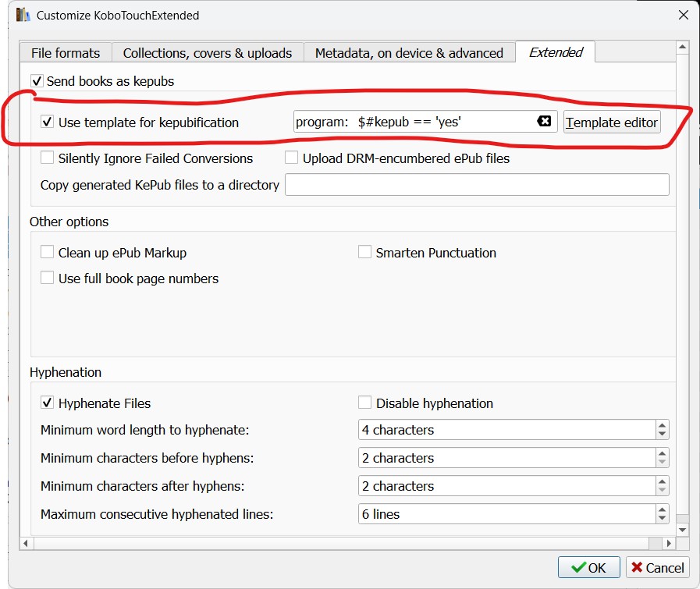Viewport: 700px width, 589px height.
Task: Select the Extended tab
Action: [x=556, y=51]
